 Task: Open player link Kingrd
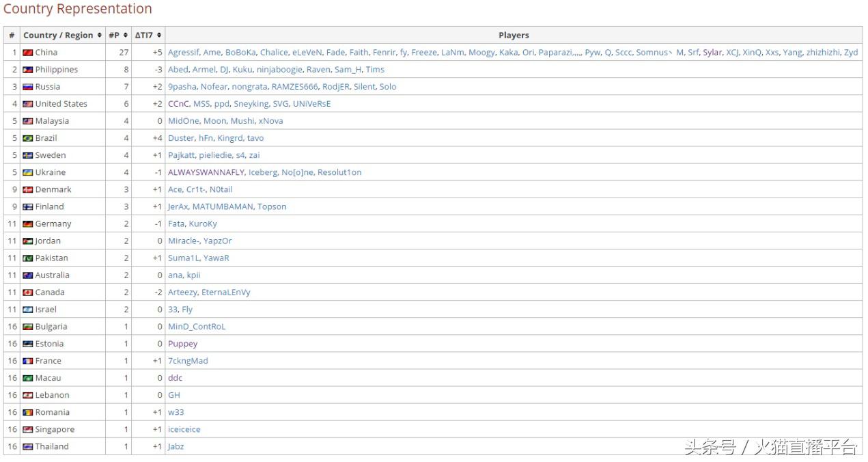pos(230,138)
